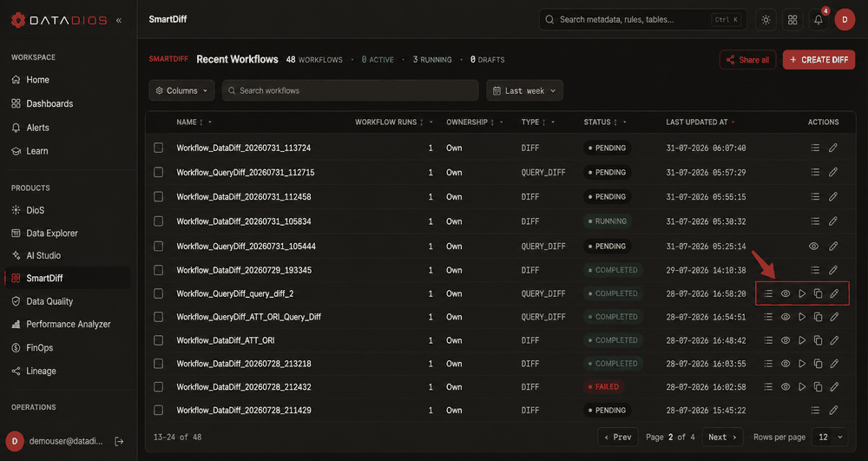Open WORKFLOW RUNS column filter arrow
The width and height of the screenshot is (868, 461).
431,122
